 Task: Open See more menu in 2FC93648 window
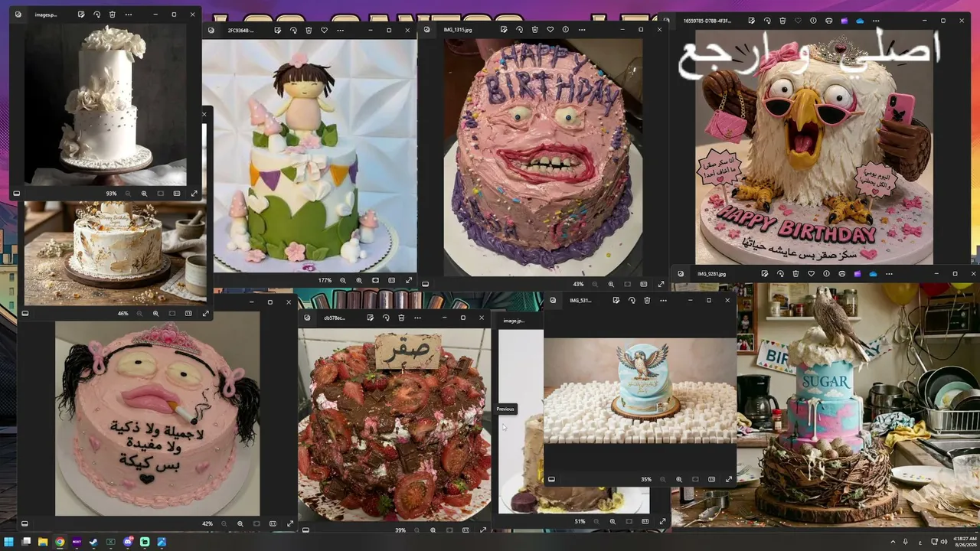coord(339,30)
